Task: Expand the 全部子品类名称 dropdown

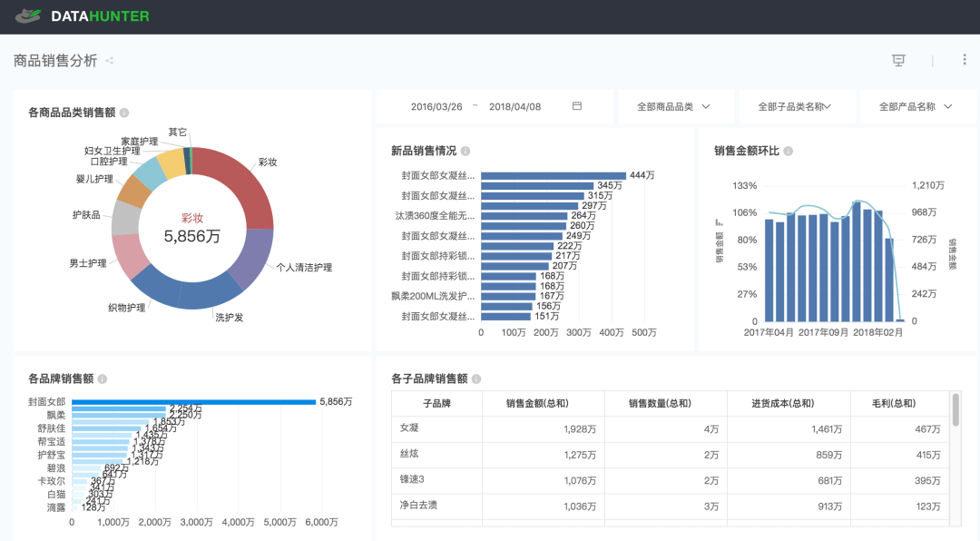Action: pos(795,106)
